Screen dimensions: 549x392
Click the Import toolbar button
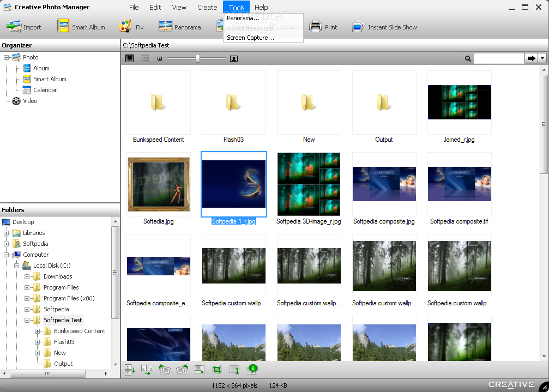click(24, 27)
